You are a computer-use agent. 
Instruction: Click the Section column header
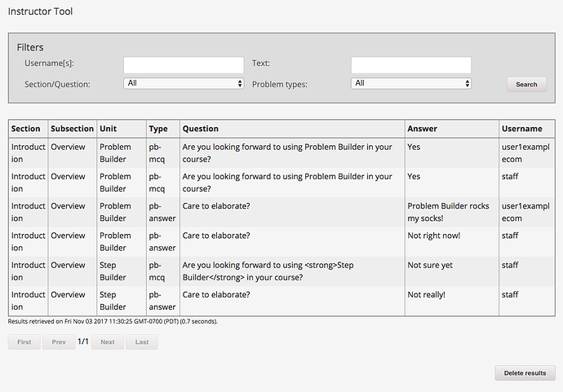[26, 129]
